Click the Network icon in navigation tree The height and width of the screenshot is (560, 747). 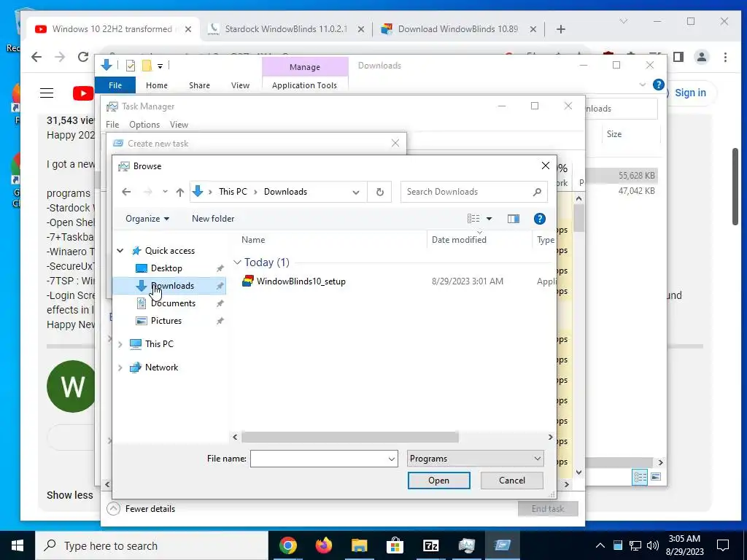135,367
